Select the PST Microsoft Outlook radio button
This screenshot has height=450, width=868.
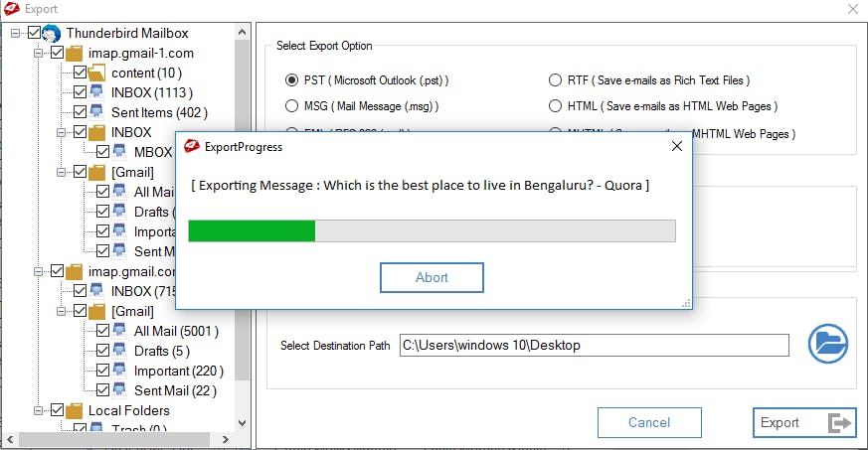291,80
